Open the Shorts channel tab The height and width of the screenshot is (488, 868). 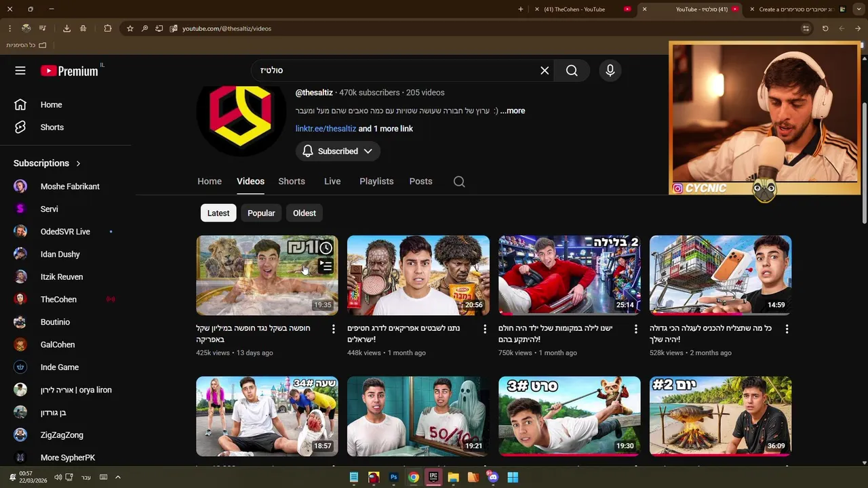(x=292, y=182)
